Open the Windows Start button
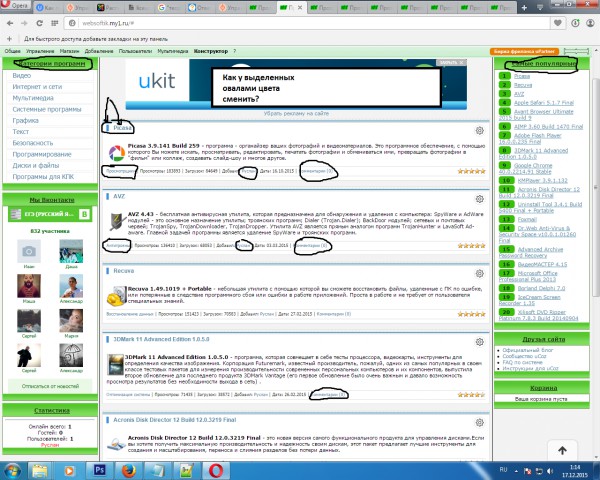Screen dimensions: 600x480 [11, 470]
